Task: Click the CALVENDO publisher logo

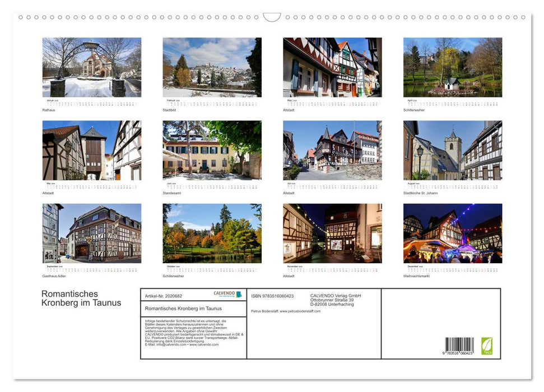Action: coord(225,294)
